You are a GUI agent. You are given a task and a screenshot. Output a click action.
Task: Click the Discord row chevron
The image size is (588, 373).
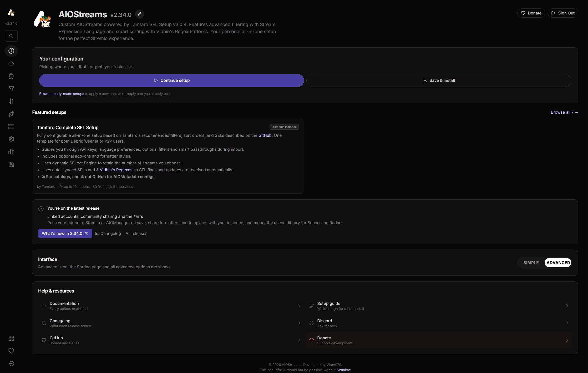point(567,323)
